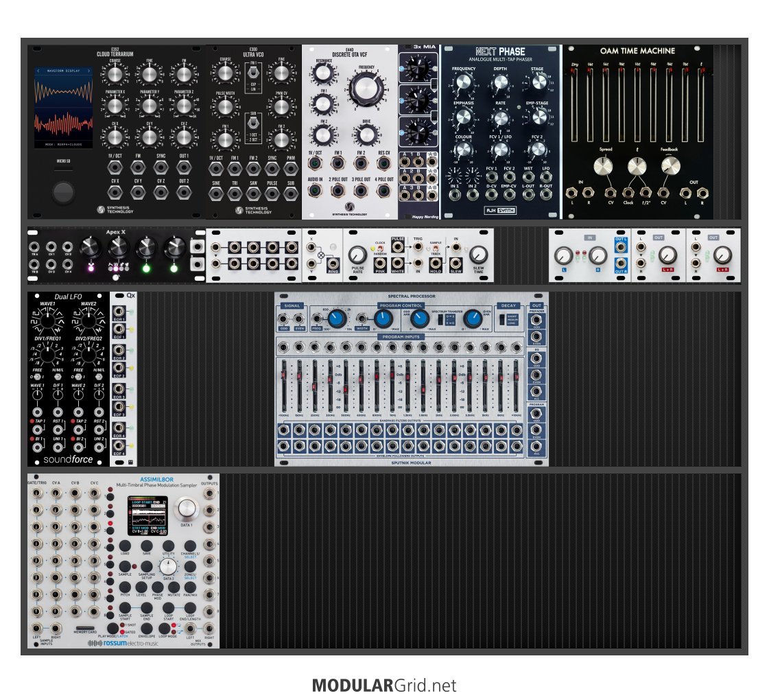
Task: Set the Next Phase STAGE selector knob
Action: tap(539, 82)
